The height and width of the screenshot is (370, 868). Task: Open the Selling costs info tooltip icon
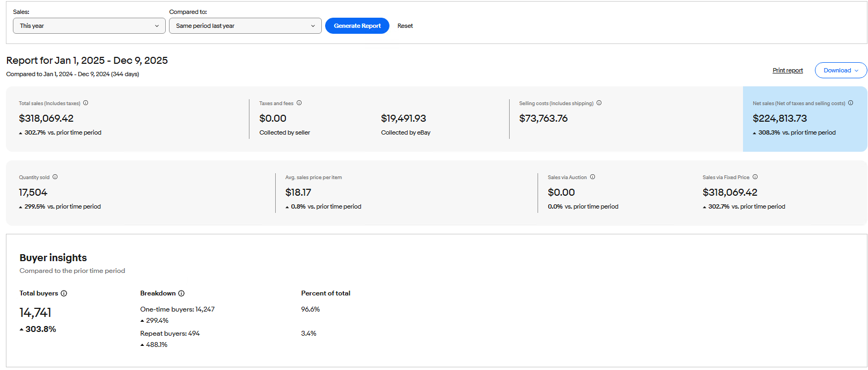click(599, 103)
